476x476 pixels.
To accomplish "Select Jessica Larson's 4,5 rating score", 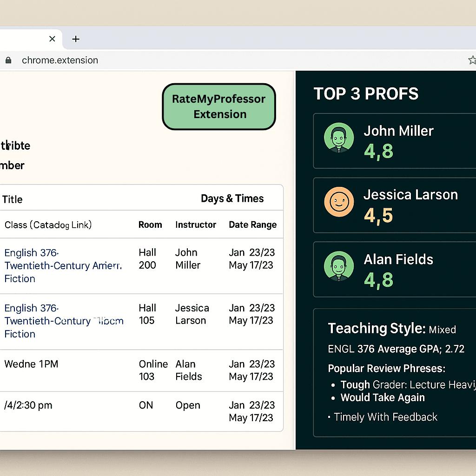I will pos(378,216).
